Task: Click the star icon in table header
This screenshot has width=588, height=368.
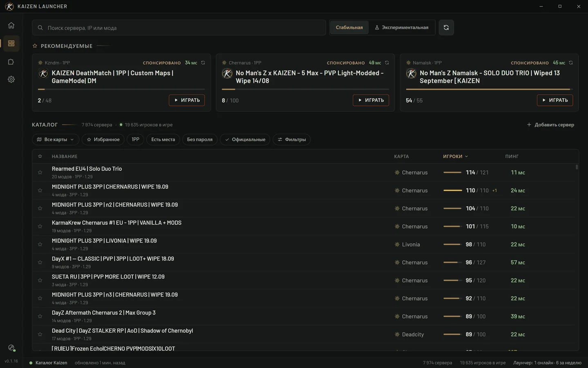Action: [x=40, y=156]
